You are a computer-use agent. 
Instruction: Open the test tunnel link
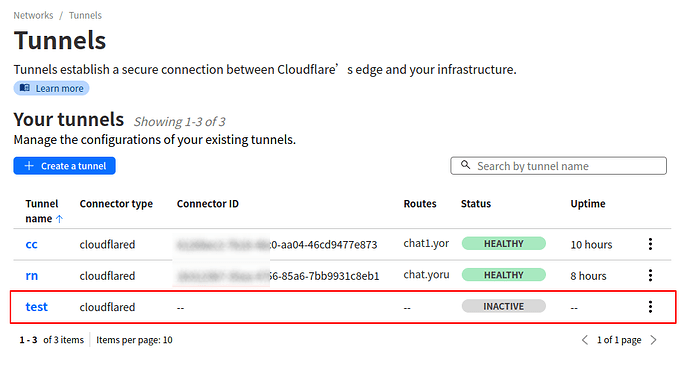pyautogui.click(x=37, y=307)
